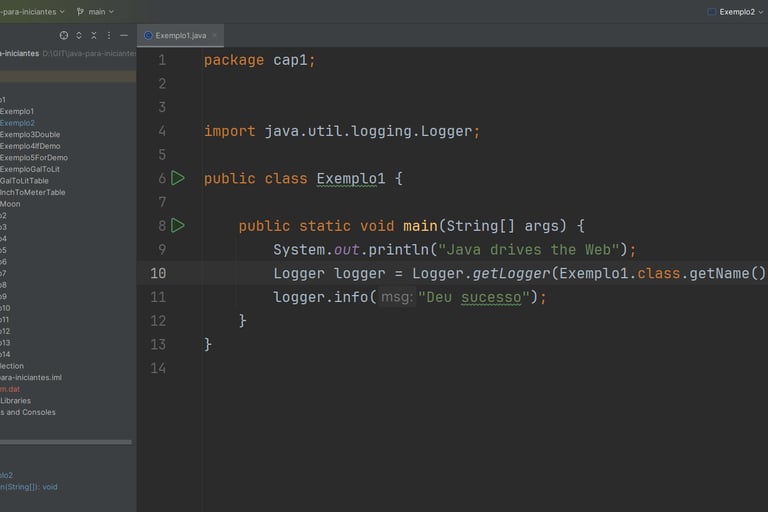Image resolution: width=768 pixels, height=512 pixels.
Task: Click the Expand All icon in project panel
Action: (79, 35)
